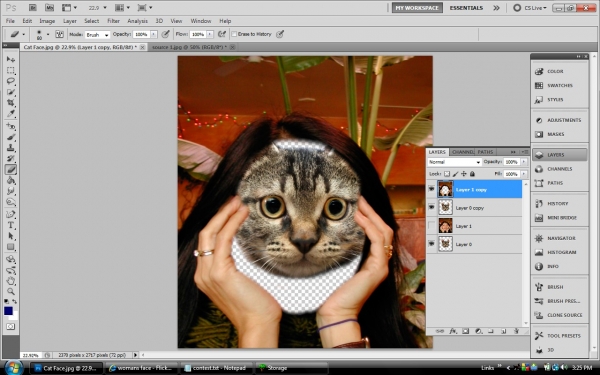Launch Mini Bridge from top bar
This screenshot has height=375, width=600.
(49, 8)
